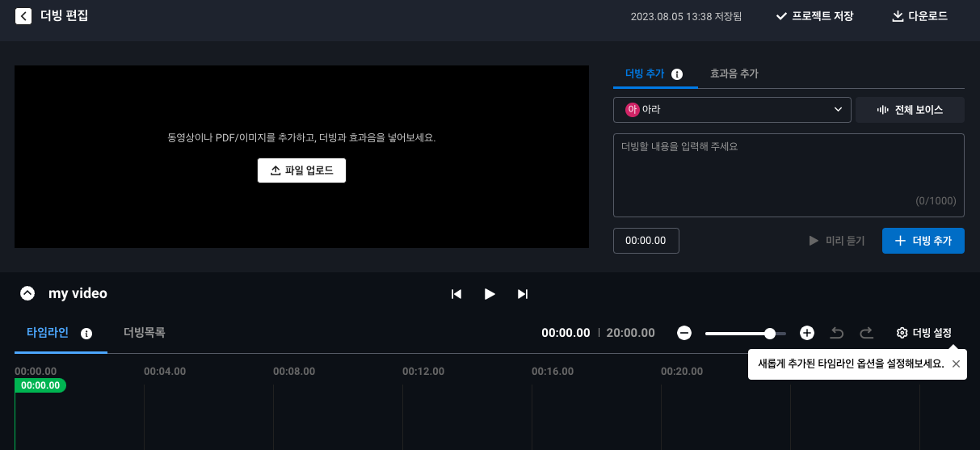Upload a file with 파일 업로드
This screenshot has height=450, width=980.
[x=301, y=170]
